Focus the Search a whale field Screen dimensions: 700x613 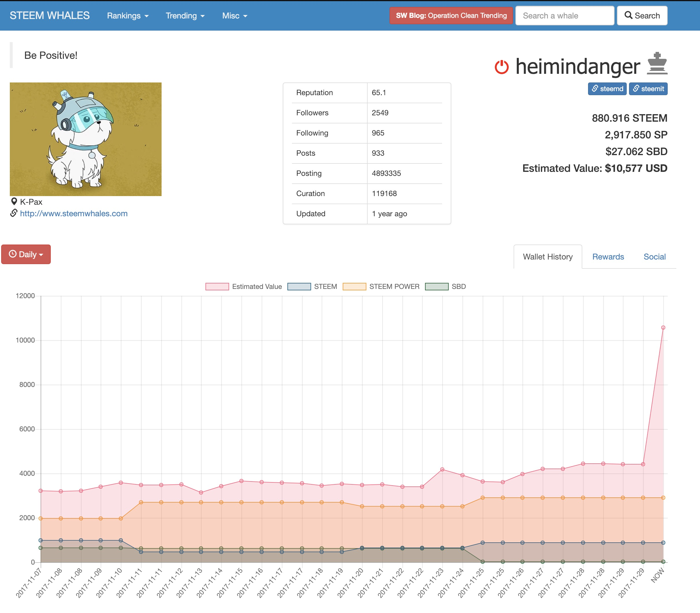[564, 16]
